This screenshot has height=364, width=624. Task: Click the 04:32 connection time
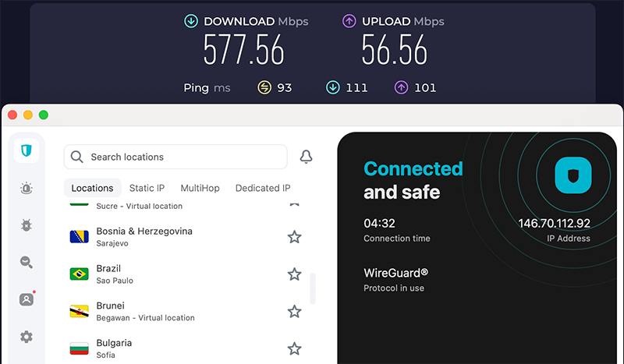pyautogui.click(x=379, y=223)
